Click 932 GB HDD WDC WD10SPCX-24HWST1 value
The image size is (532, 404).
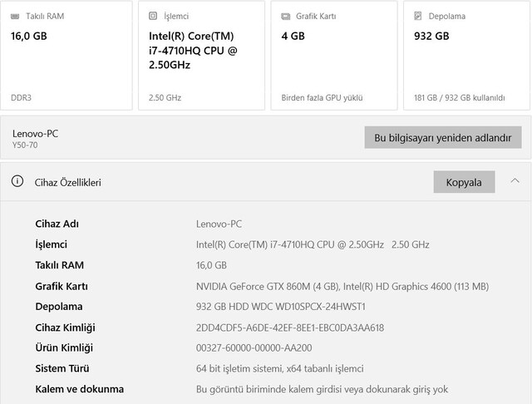pos(281,307)
